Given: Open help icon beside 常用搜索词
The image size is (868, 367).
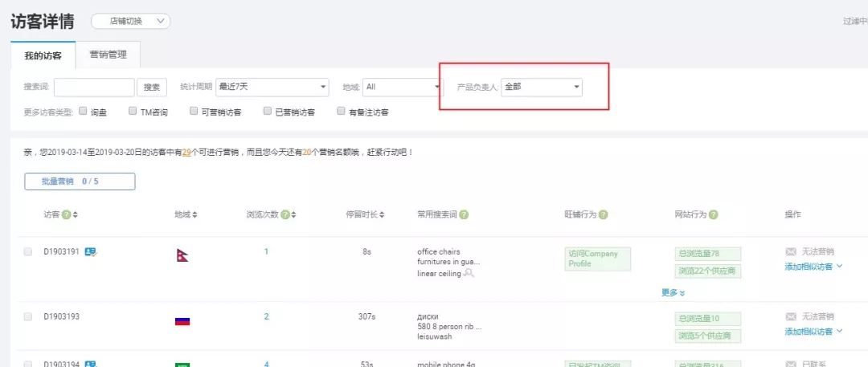Looking at the screenshot, I should click(464, 214).
